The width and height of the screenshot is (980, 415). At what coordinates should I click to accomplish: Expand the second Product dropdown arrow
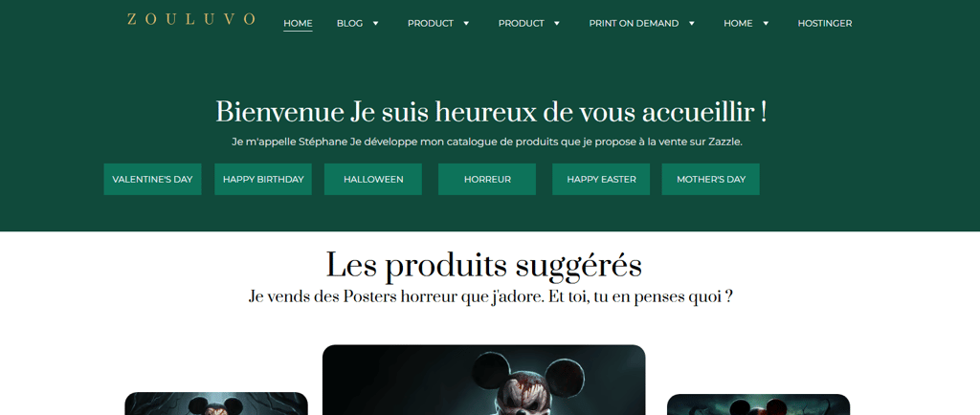point(556,23)
